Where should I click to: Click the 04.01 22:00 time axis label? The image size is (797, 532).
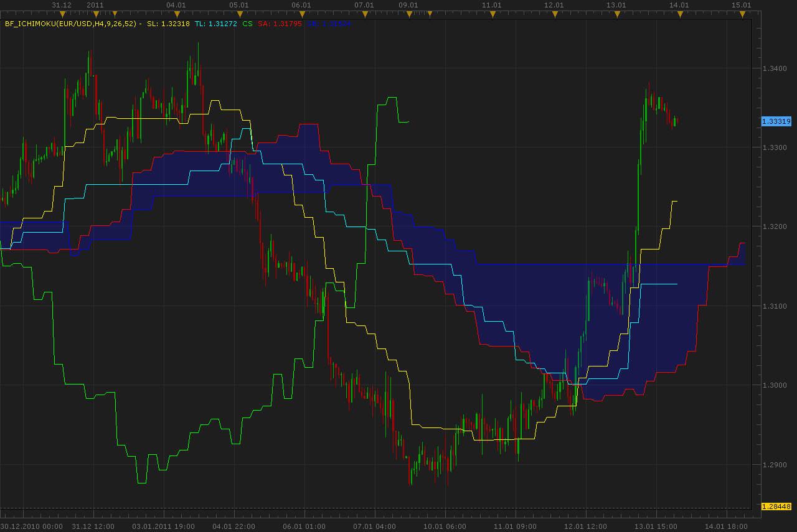click(x=233, y=526)
